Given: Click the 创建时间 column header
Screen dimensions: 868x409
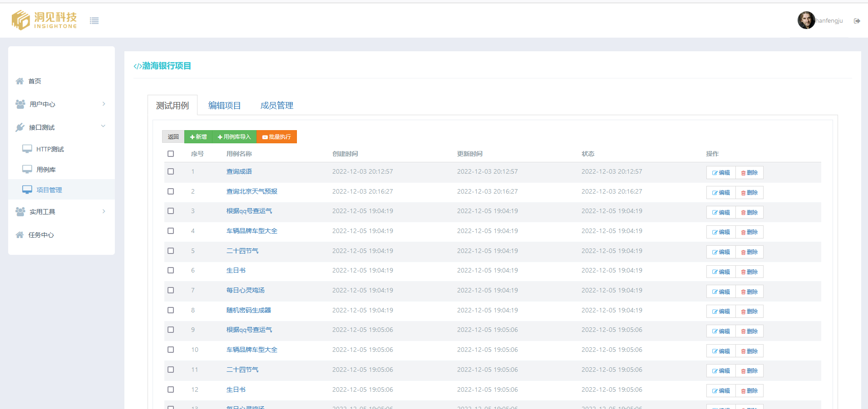Looking at the screenshot, I should point(345,154).
